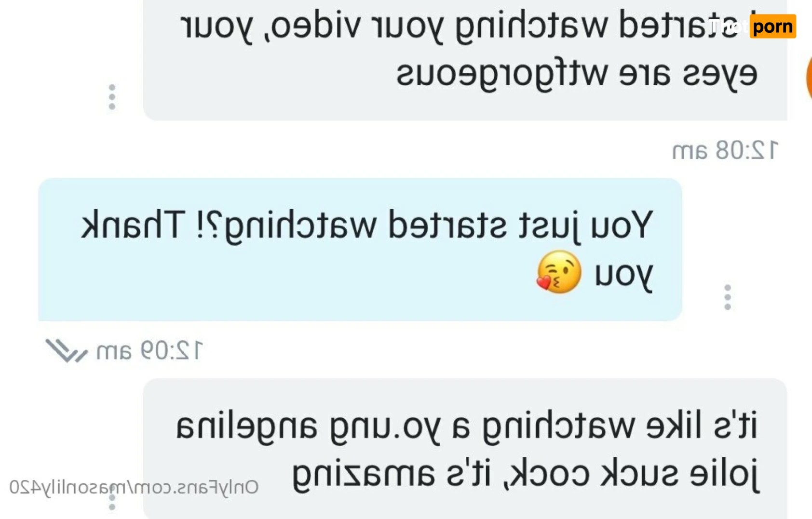This screenshot has height=519, width=812.
Task: Select the bottom gray message bubble
Action: tap(465, 449)
